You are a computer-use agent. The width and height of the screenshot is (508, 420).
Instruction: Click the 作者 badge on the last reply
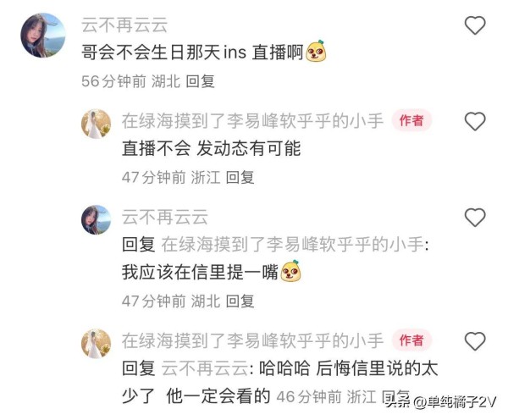point(411,340)
